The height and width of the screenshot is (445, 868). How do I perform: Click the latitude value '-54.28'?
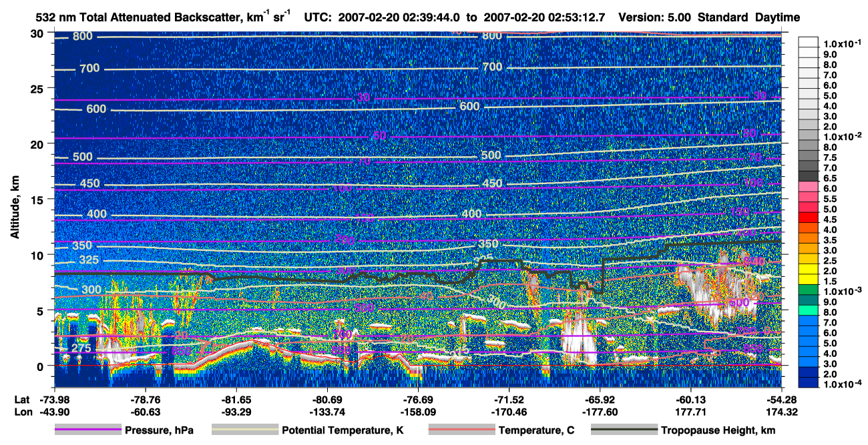782,398
